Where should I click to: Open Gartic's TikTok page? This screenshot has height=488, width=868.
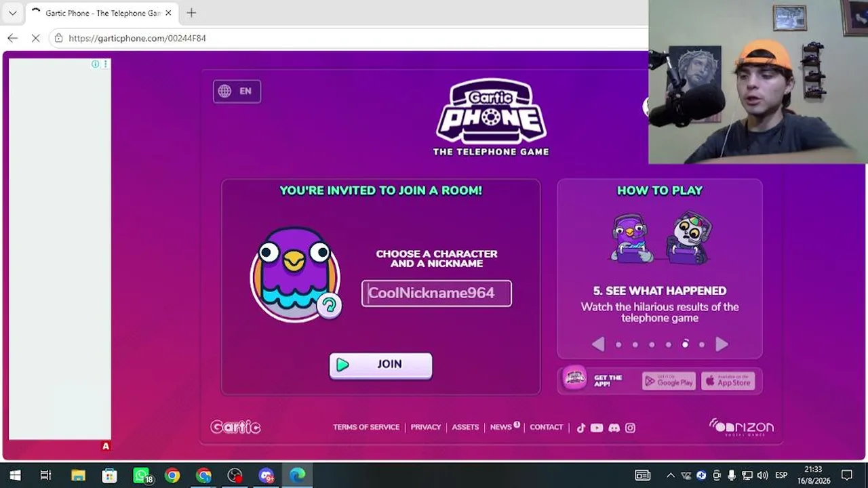click(x=580, y=428)
